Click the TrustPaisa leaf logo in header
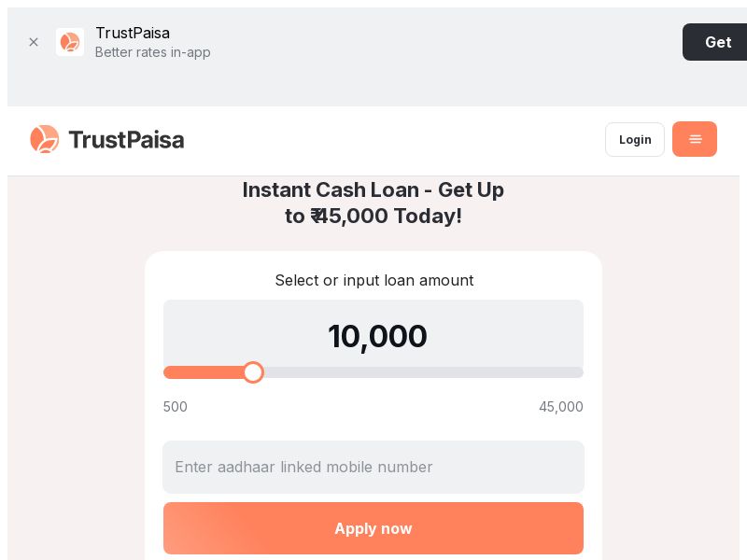Viewport: 747px width, 560px height. point(45,139)
